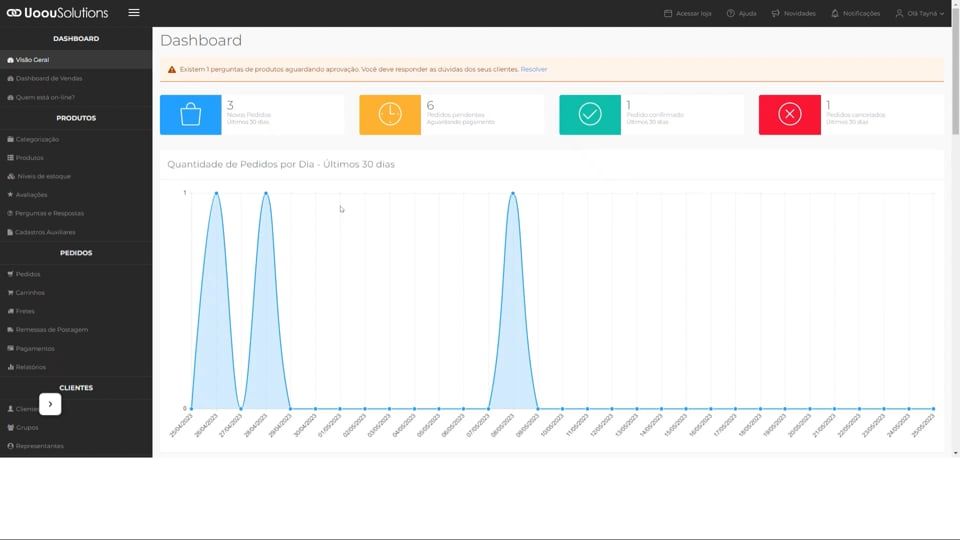Expand the Olá Tayná user dropdown
Viewport: 960px width, 540px height.
[x=920, y=13]
